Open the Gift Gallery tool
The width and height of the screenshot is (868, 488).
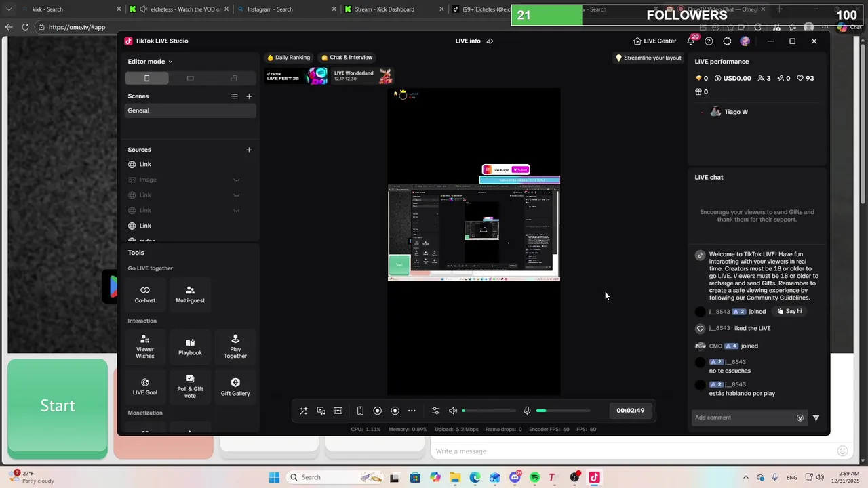click(235, 386)
